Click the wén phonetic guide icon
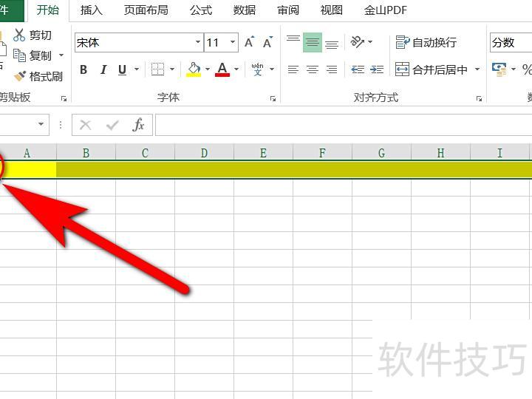The image size is (532, 399). (258, 69)
